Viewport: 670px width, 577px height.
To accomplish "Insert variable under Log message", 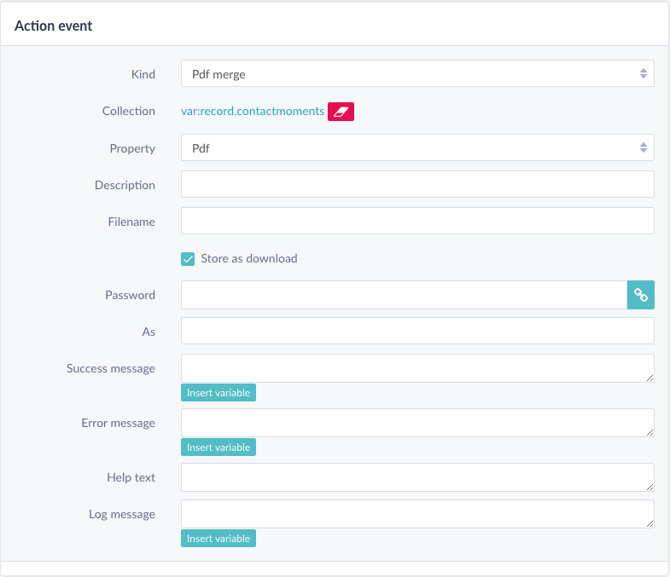I will click(218, 539).
